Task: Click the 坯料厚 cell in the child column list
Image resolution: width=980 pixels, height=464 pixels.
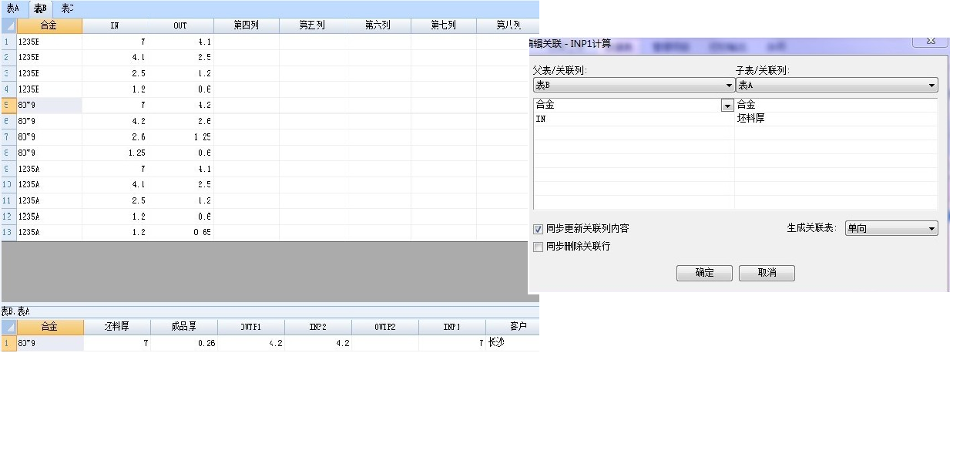Action: point(835,119)
